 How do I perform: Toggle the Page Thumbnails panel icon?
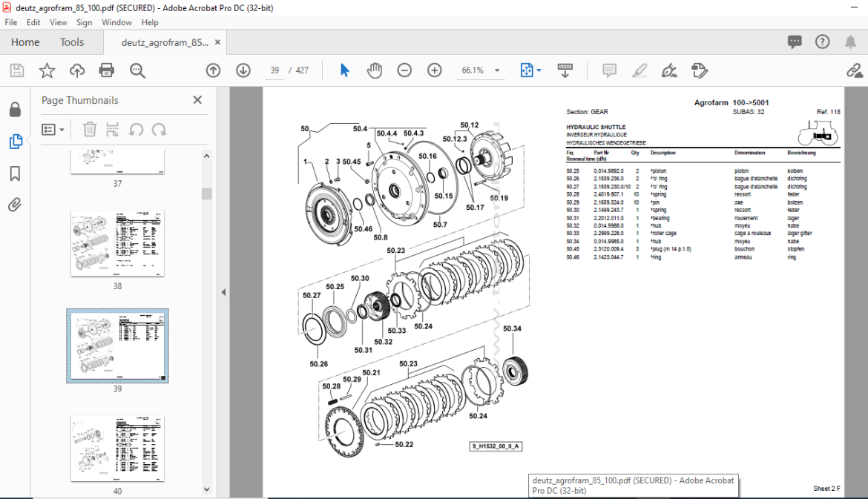[16, 142]
